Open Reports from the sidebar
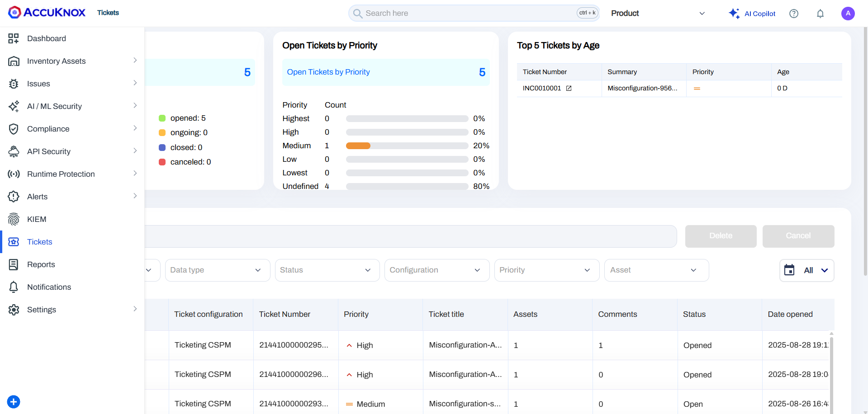Screen dimensions: 868x414 [41, 265]
